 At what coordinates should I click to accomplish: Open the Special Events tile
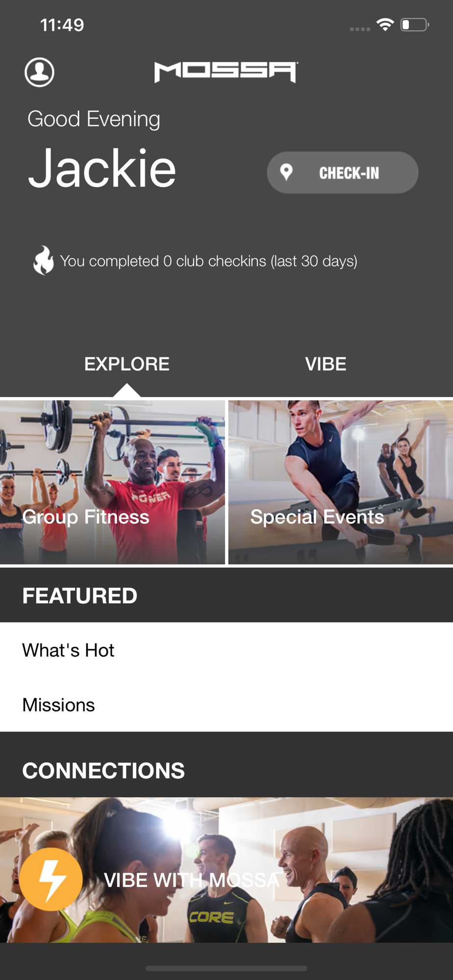(341, 482)
